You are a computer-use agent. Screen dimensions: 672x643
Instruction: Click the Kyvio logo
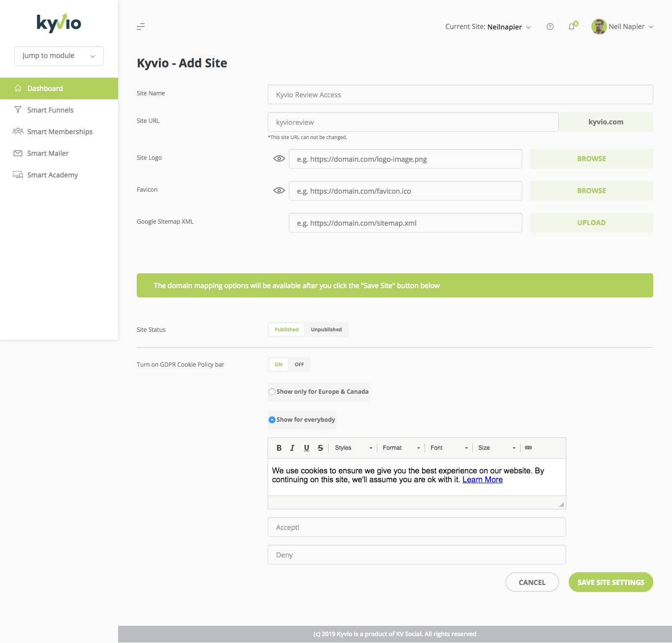coord(59,23)
